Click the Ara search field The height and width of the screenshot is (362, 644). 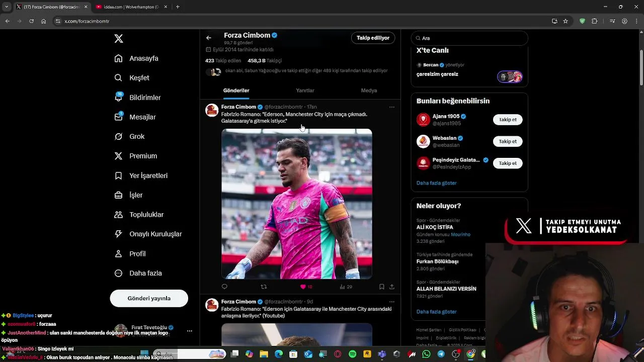(x=469, y=38)
